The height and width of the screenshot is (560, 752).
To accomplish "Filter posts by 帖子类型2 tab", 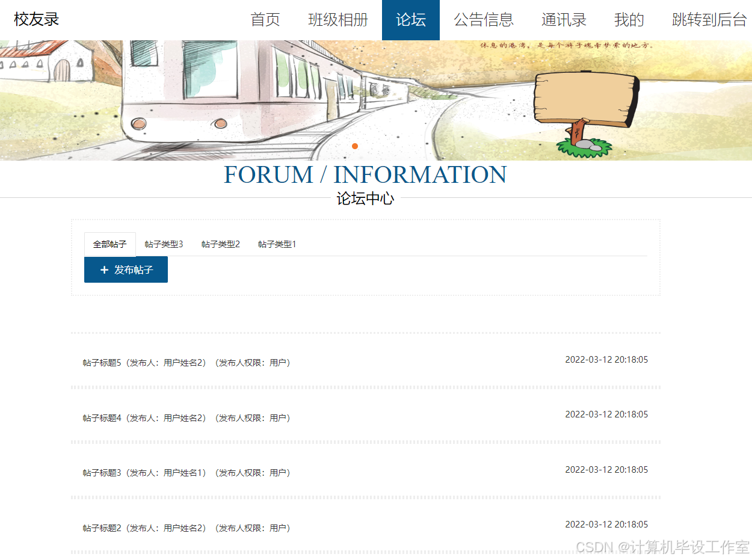I will click(x=221, y=244).
